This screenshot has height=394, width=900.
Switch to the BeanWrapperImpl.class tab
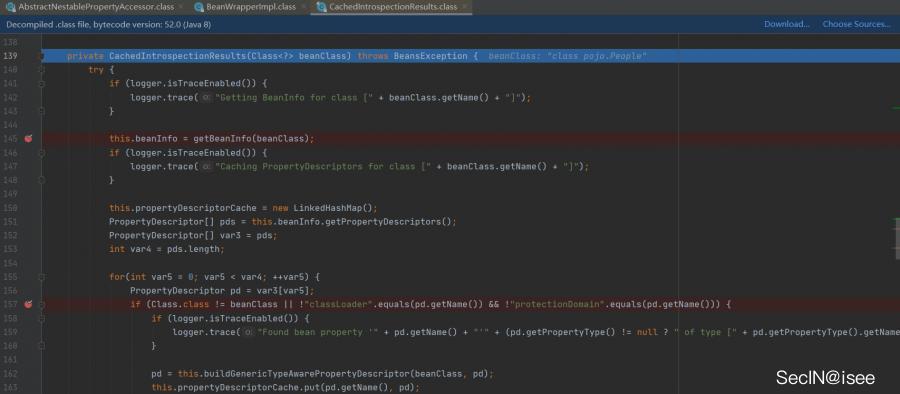pyautogui.click(x=251, y=7)
